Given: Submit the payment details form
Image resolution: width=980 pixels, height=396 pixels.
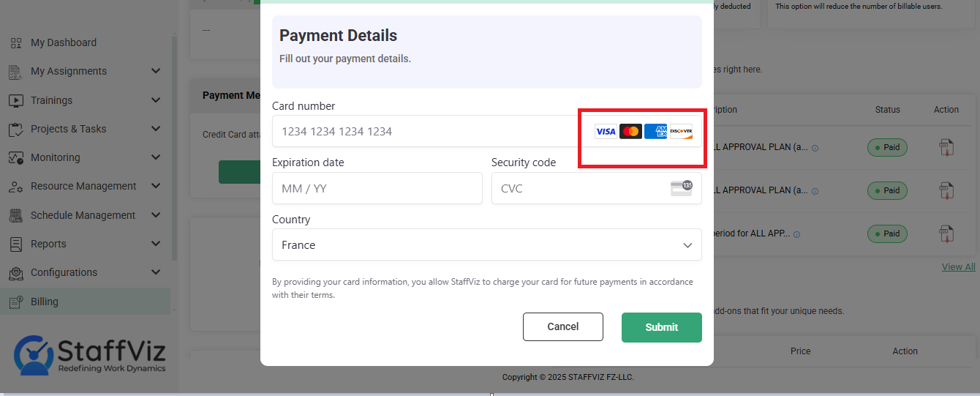Looking at the screenshot, I should click(x=662, y=327).
